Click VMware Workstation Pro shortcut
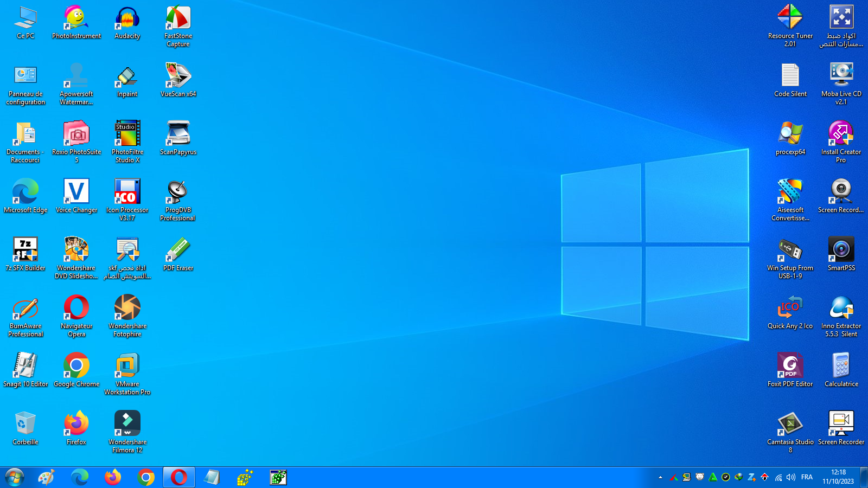Image resolution: width=868 pixels, height=488 pixels. pyautogui.click(x=127, y=375)
